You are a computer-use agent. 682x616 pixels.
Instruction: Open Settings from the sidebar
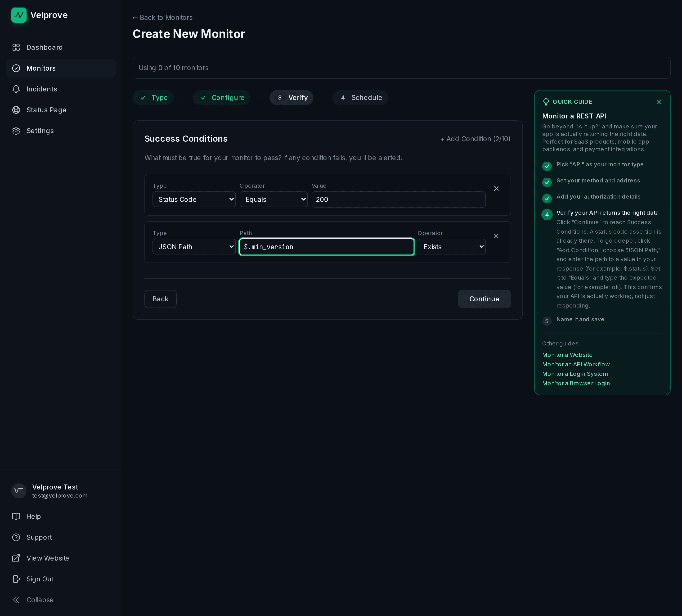tap(61, 131)
